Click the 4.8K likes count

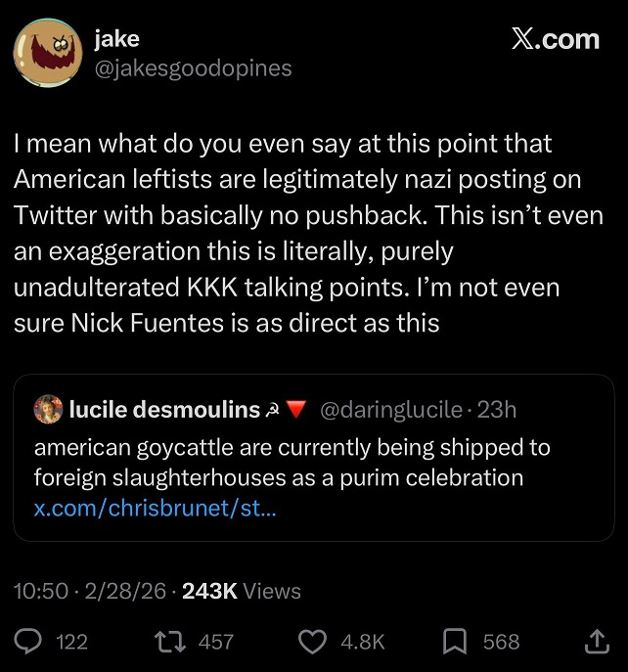pos(362,642)
